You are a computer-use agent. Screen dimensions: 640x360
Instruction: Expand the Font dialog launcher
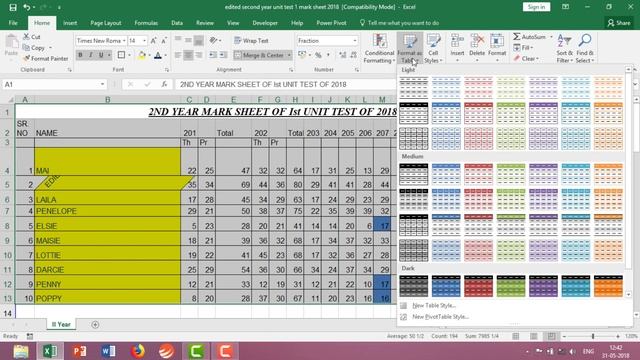point(167,70)
